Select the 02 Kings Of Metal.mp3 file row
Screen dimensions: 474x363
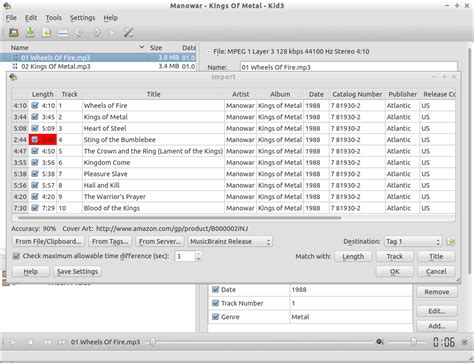(x=99, y=66)
